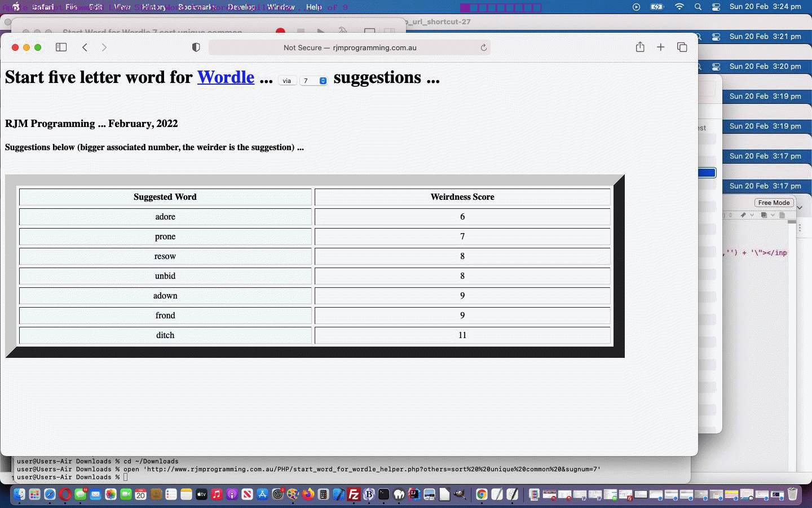The image size is (812, 508).
Task: Click the weirdness score 7 cell
Action: coord(462,237)
